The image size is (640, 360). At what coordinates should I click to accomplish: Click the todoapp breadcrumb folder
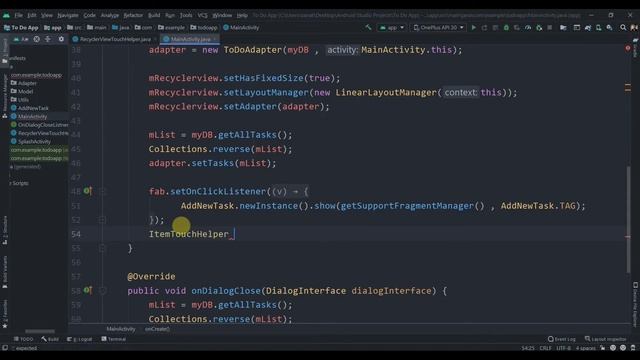click(x=205, y=28)
